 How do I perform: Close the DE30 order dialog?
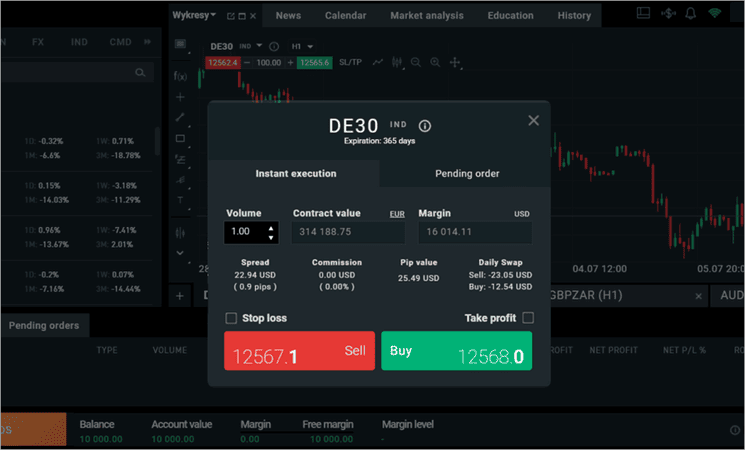pyautogui.click(x=533, y=120)
